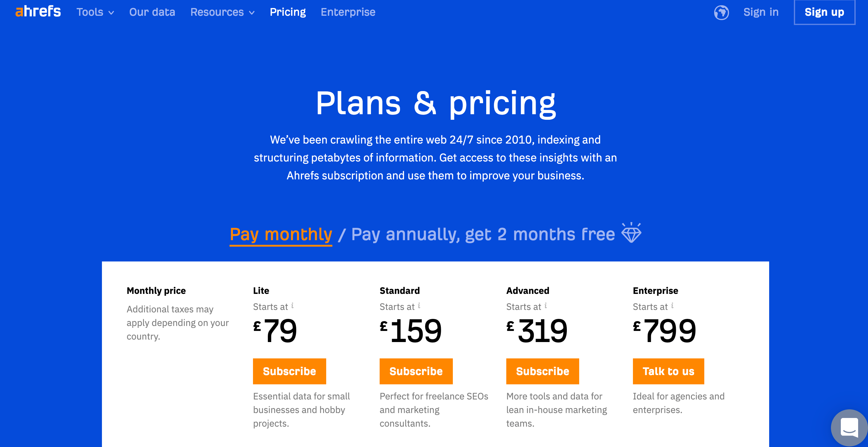Go to the Pricing nav item

(x=288, y=12)
